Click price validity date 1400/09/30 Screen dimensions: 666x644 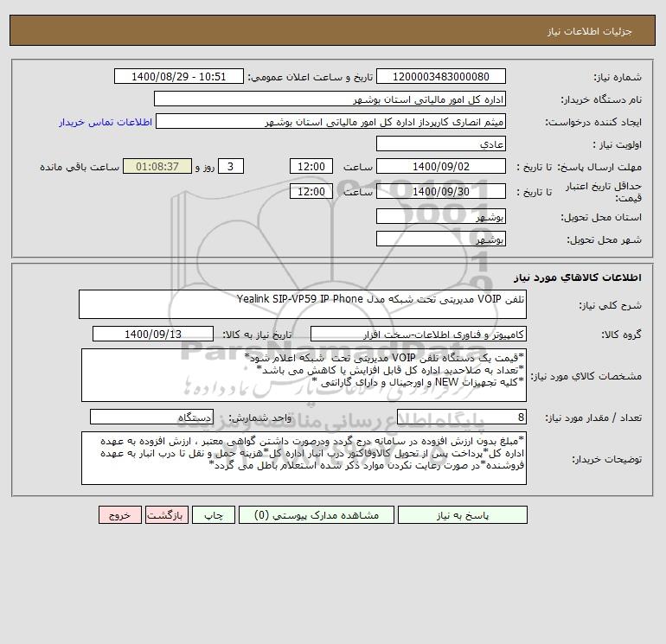(x=441, y=191)
